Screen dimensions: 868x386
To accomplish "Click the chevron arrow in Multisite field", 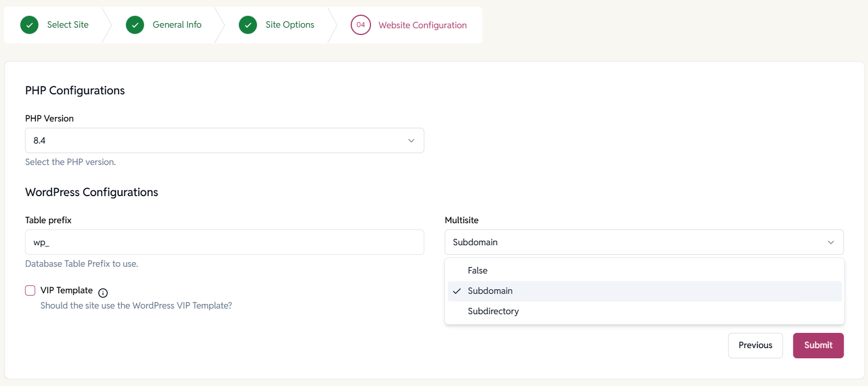I will [831, 242].
